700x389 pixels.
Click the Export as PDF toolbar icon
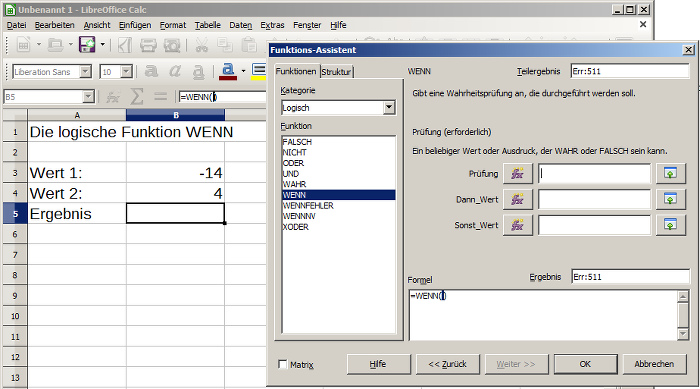click(125, 45)
